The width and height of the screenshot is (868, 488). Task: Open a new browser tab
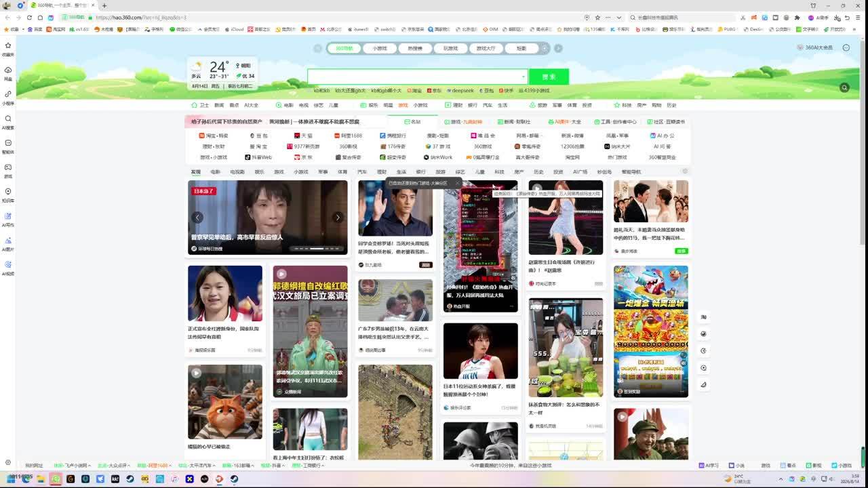point(104,5)
